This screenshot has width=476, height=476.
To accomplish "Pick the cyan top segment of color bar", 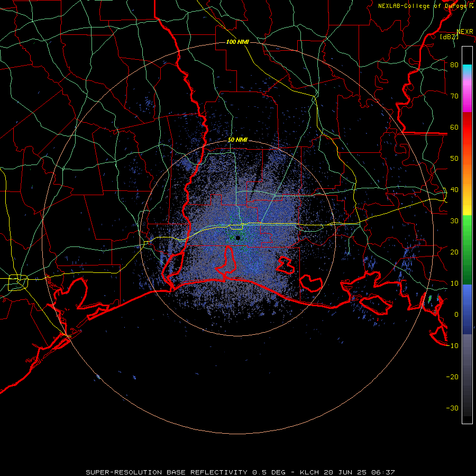I will [x=467, y=69].
